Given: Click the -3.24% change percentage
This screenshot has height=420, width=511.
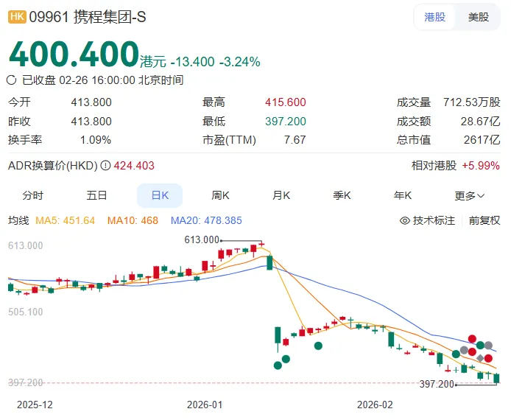Looking at the screenshot, I should [x=240, y=62].
